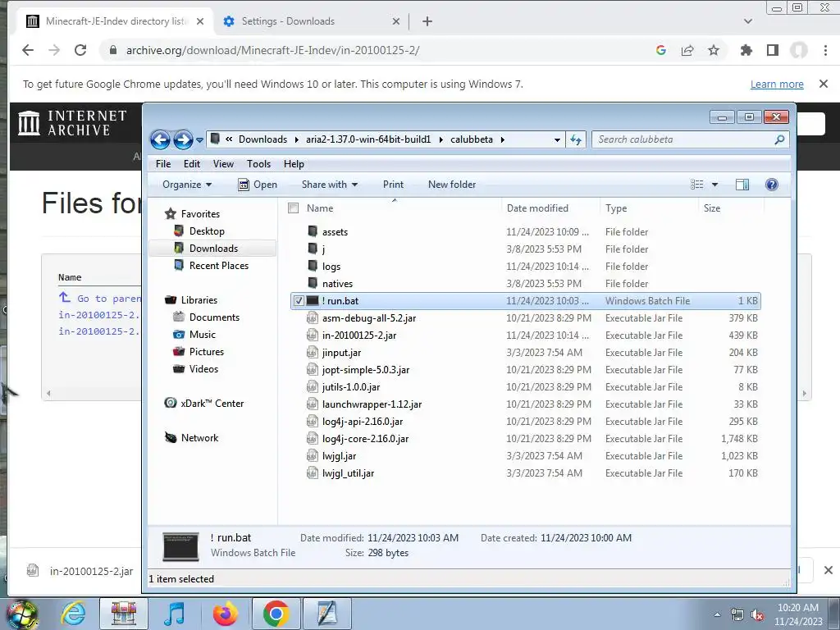The height and width of the screenshot is (630, 840).
Task: Click Explorer Forward navigation arrow
Action: pyautogui.click(x=183, y=139)
